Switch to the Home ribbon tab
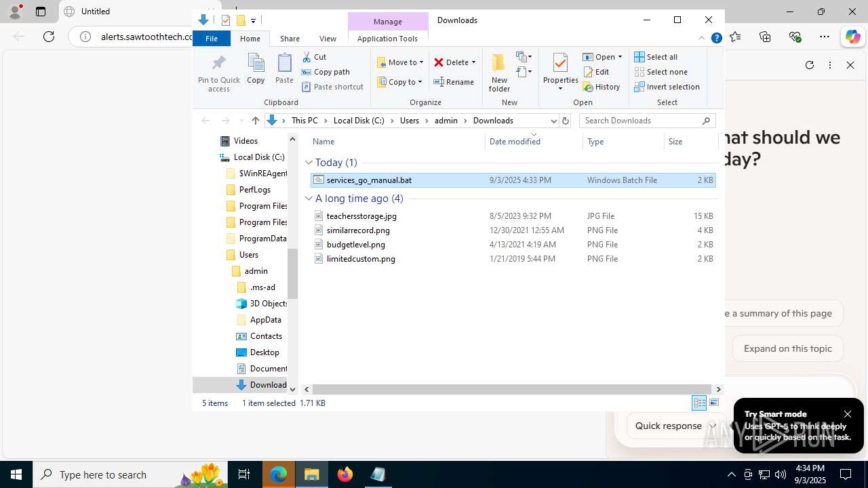Viewport: 868px width, 488px height. [250, 39]
